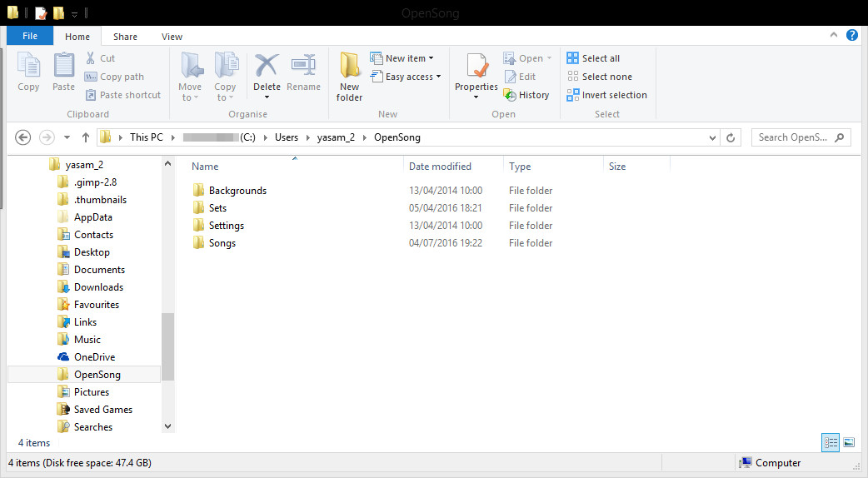Choose Cut in the Clipboard group
Screen dimensions: 868x478
pyautogui.click(x=100, y=58)
